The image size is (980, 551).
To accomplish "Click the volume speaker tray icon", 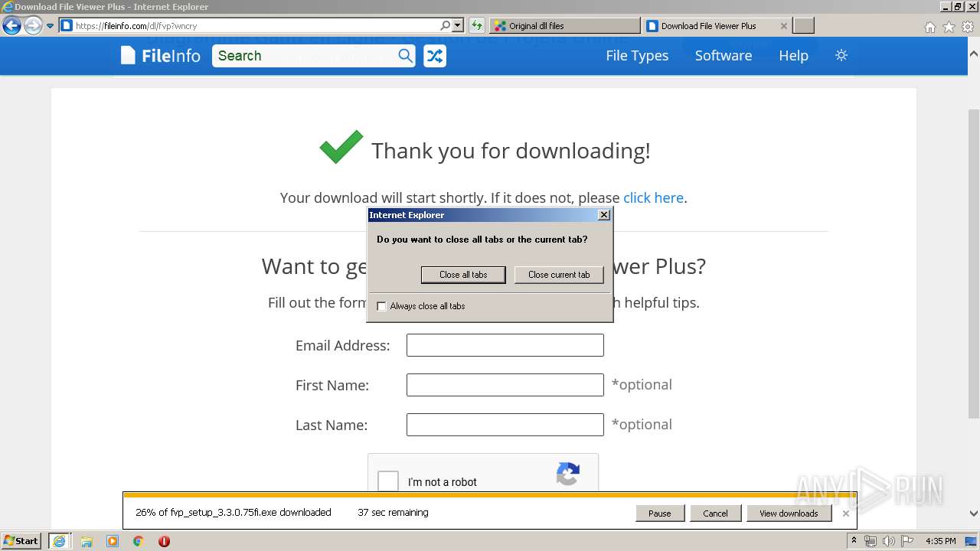I will tap(888, 541).
